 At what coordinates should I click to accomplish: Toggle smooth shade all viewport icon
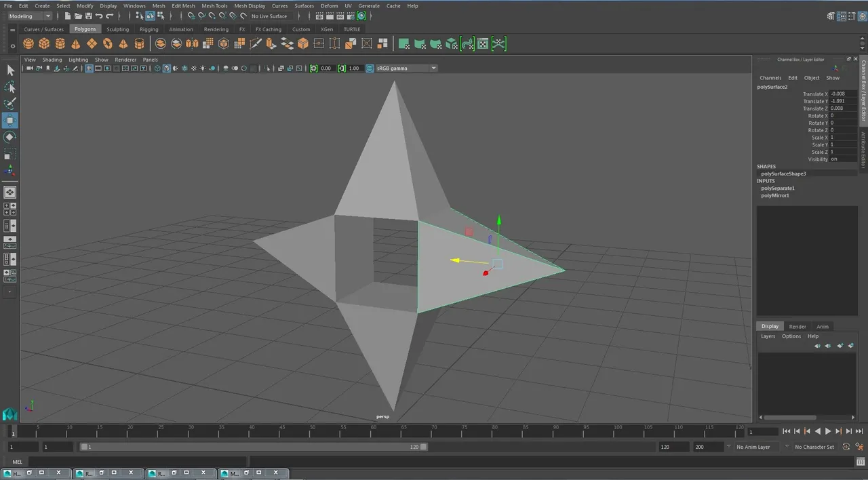pyautogui.click(x=167, y=68)
